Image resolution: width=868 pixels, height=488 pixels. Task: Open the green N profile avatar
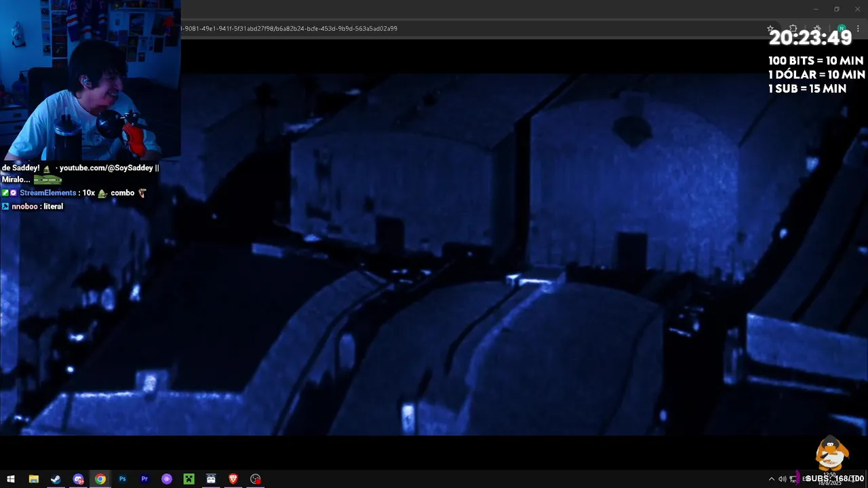point(842,29)
